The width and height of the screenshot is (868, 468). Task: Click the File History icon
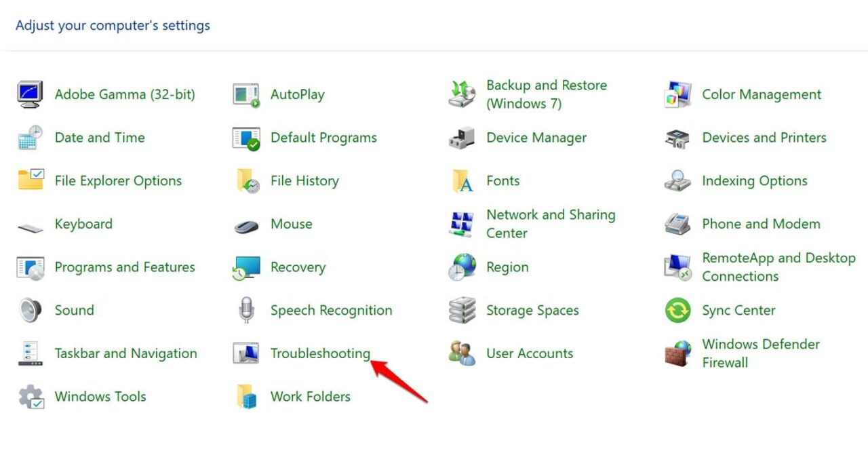248,180
